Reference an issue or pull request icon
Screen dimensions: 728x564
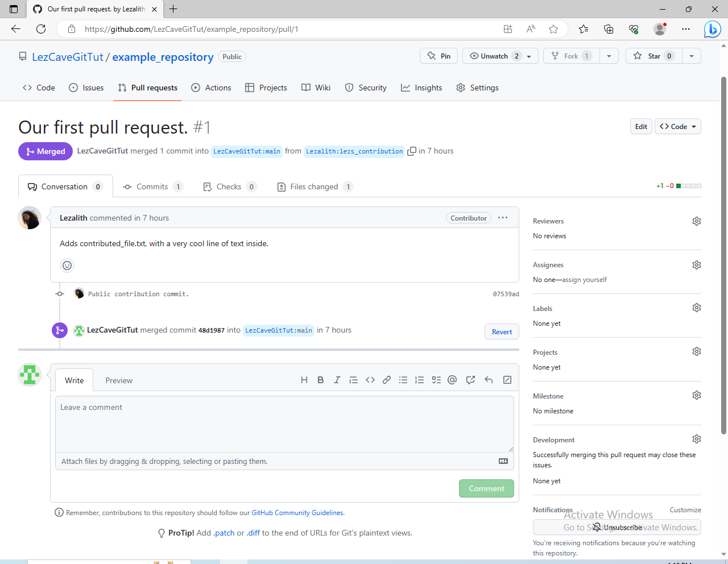[470, 380]
